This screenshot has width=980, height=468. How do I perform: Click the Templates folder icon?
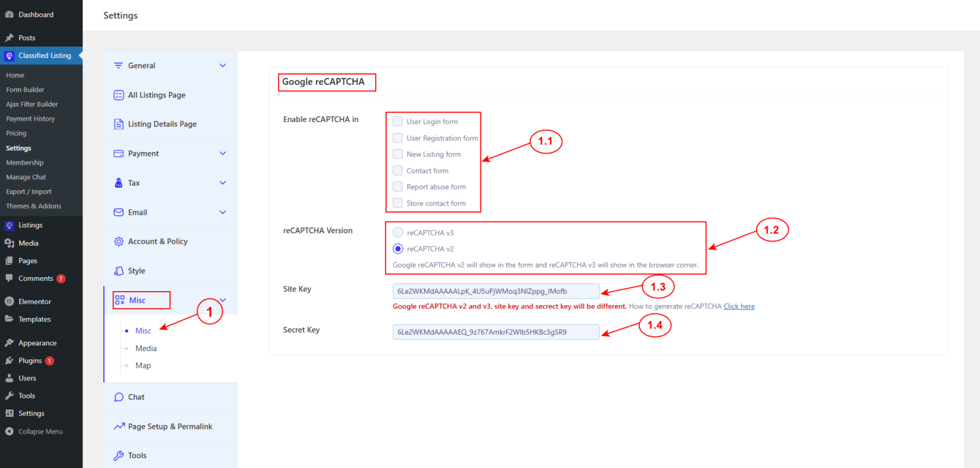click(10, 319)
